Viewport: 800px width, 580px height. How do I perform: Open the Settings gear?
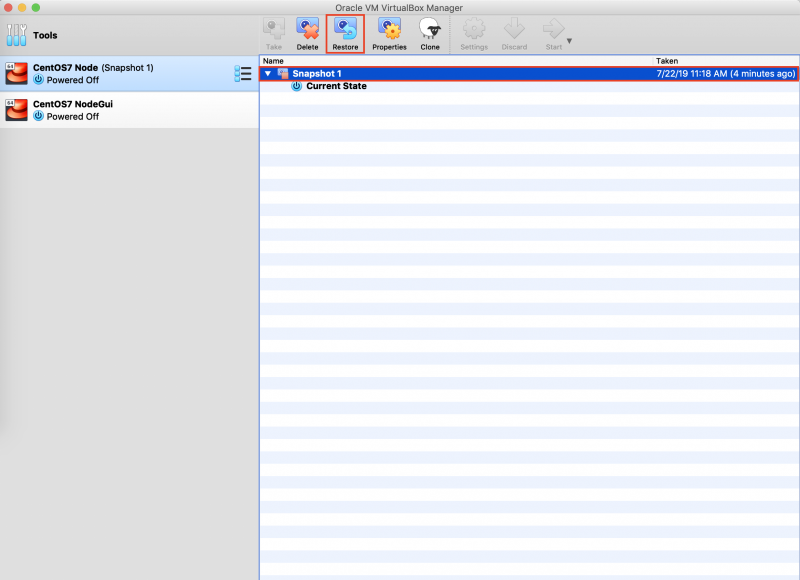point(474,34)
